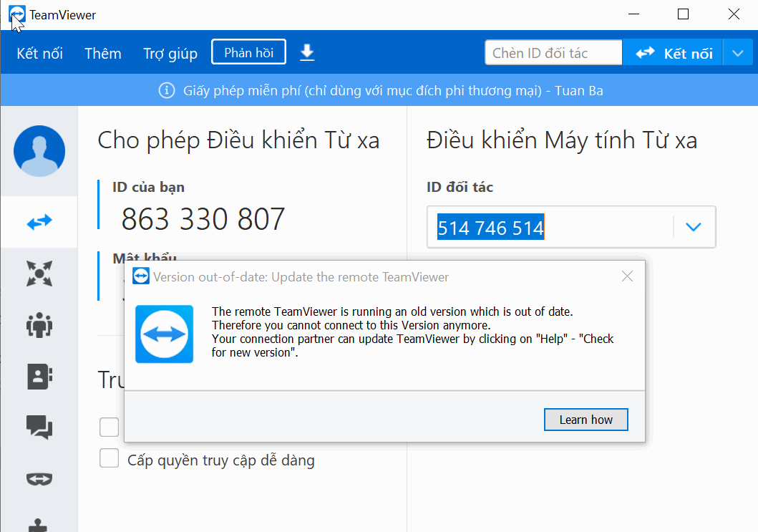Open the Computers & Contacts sidebar icon
758x532 pixels.
39,377
